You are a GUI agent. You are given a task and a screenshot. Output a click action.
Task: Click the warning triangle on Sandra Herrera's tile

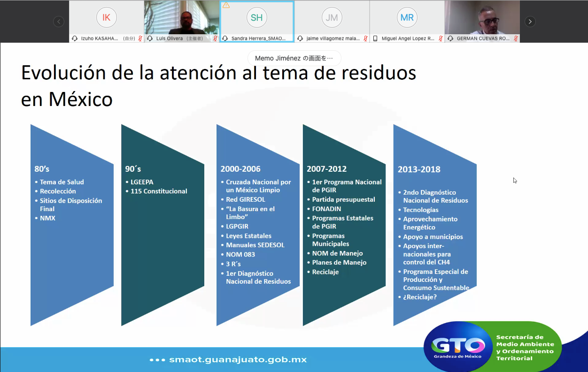point(226,5)
